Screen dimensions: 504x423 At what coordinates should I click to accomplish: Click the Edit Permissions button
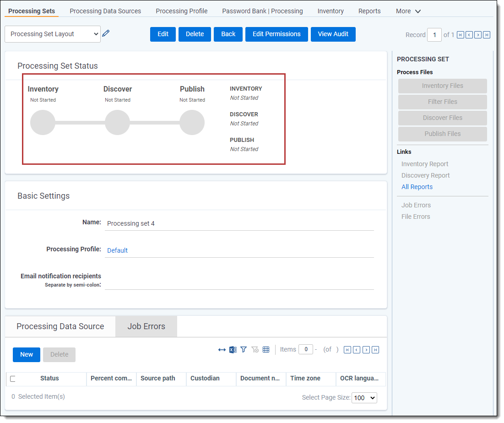pos(276,34)
